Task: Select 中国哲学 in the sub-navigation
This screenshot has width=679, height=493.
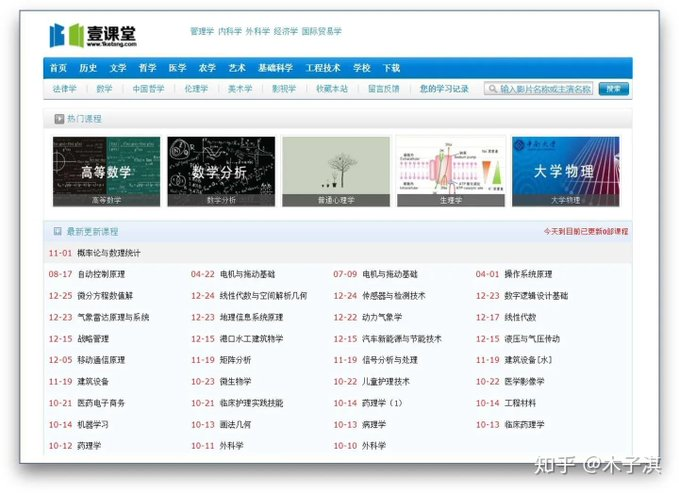Action: point(149,89)
